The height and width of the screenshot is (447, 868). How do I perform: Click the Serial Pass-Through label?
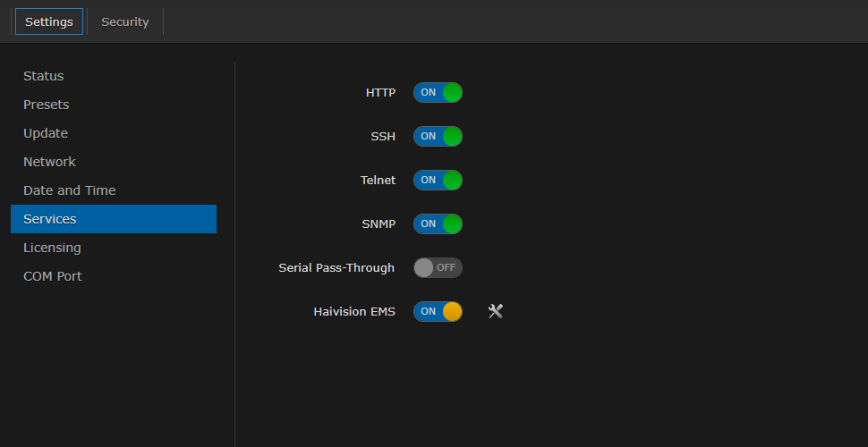[x=336, y=268]
